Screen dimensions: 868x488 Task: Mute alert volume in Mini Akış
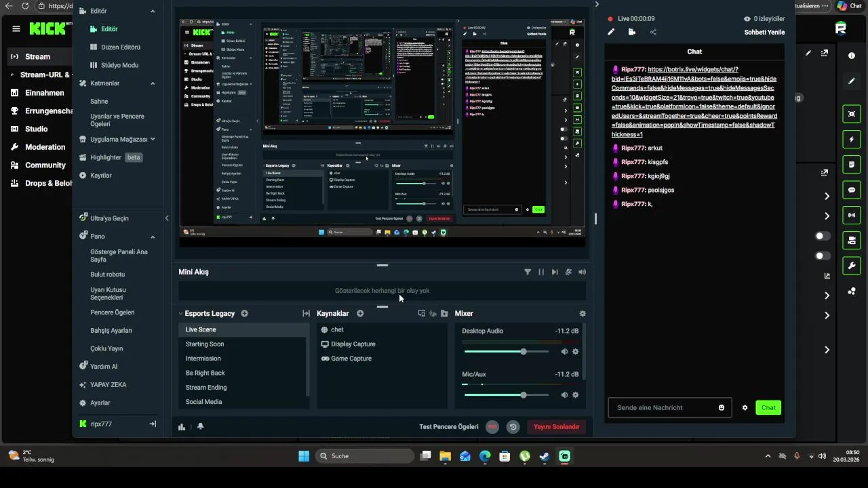[582, 272]
